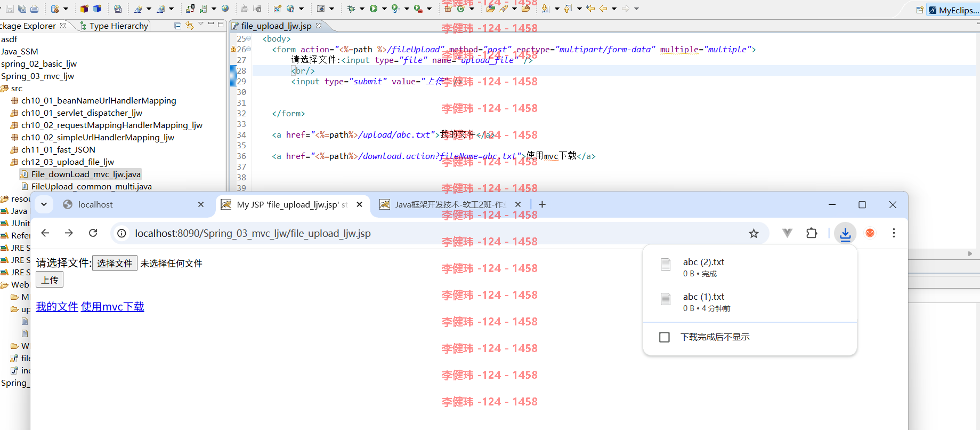Click the Back navigation yellow arrow in Eclipse

[x=603, y=9]
